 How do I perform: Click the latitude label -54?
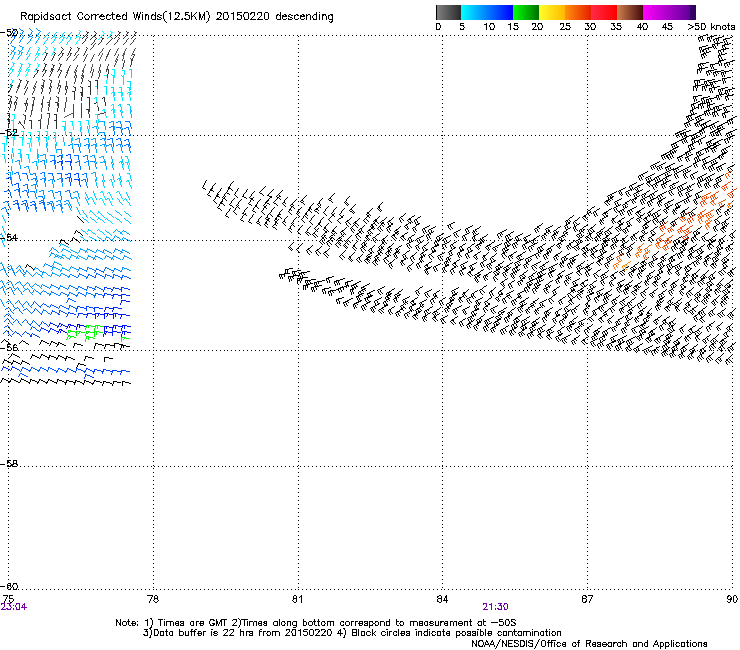pos(9,237)
